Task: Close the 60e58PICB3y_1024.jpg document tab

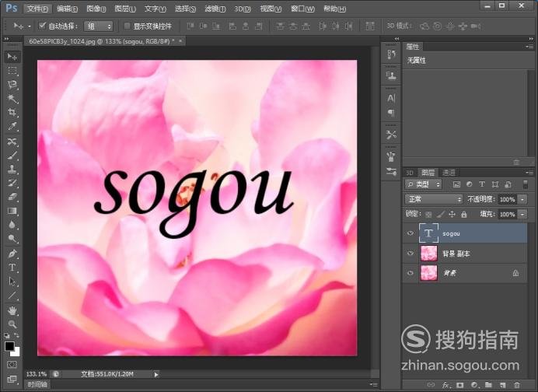Action: click(180, 41)
